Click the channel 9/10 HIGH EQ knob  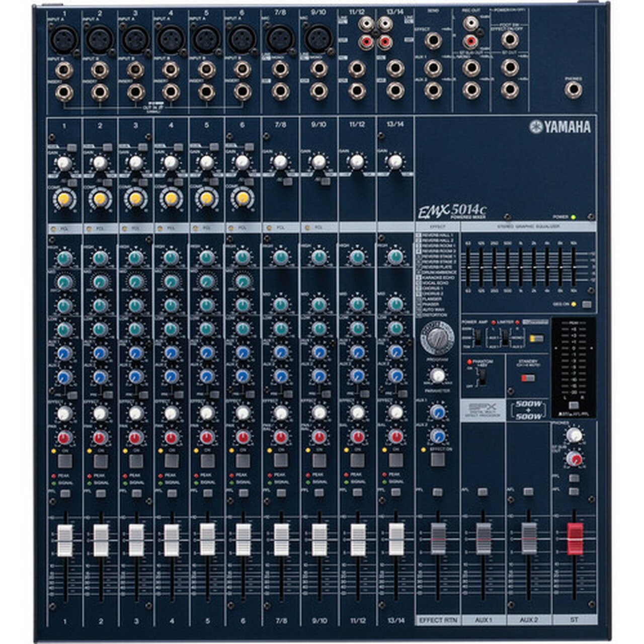(x=318, y=258)
